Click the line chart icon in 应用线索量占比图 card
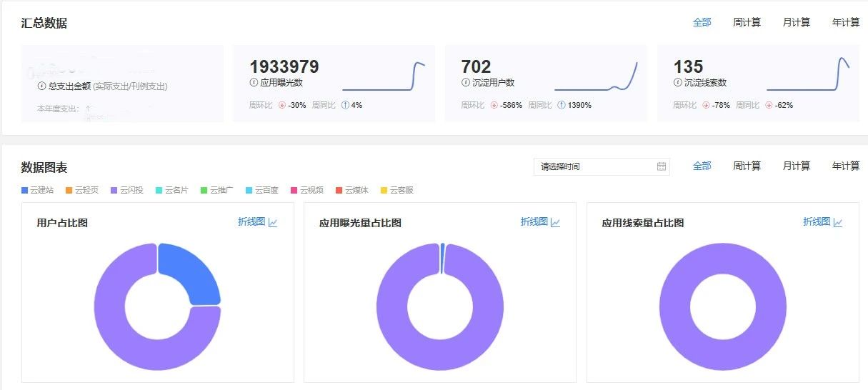Screen dimensions: 868x390 click(x=838, y=223)
